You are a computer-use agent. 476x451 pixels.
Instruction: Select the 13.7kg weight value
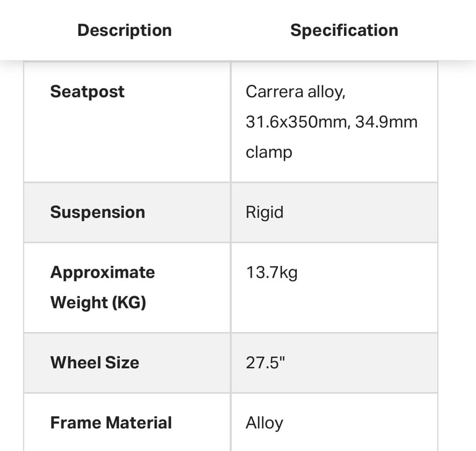(271, 273)
